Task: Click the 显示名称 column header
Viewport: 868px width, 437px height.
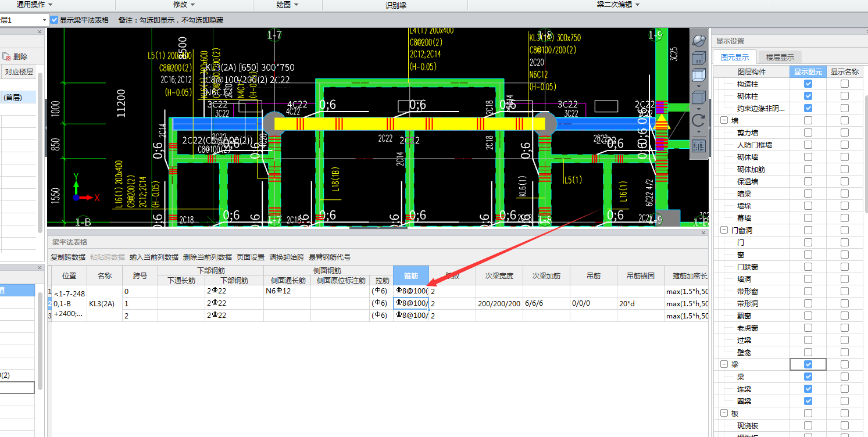Action: pos(845,71)
